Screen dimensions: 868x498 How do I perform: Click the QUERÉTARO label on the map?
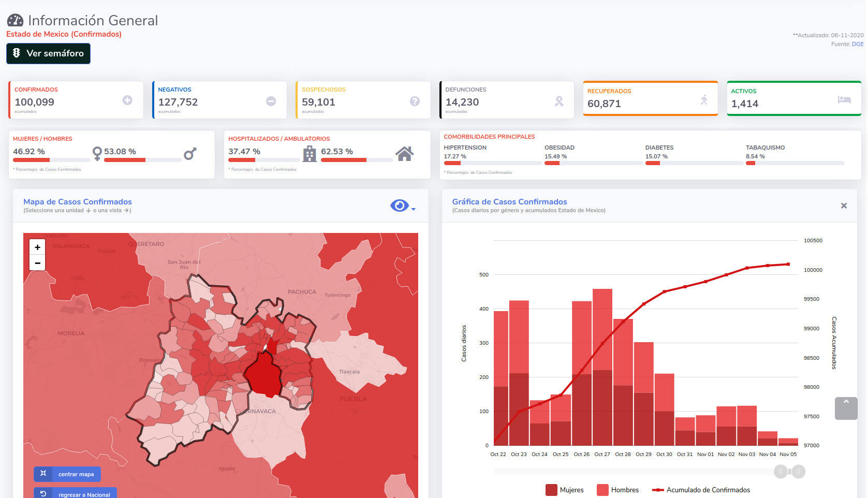(146, 244)
